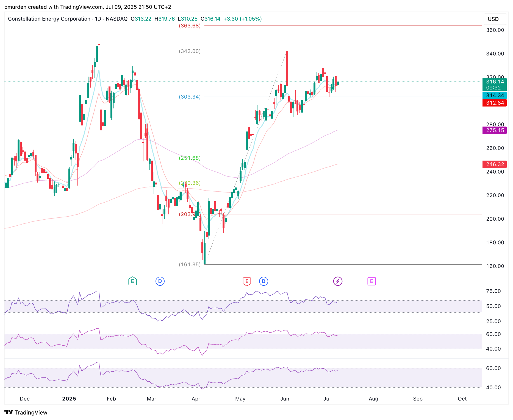Screen dimensions: 513x420
Task: Click the H319.76 high value in header
Action: pos(165,19)
